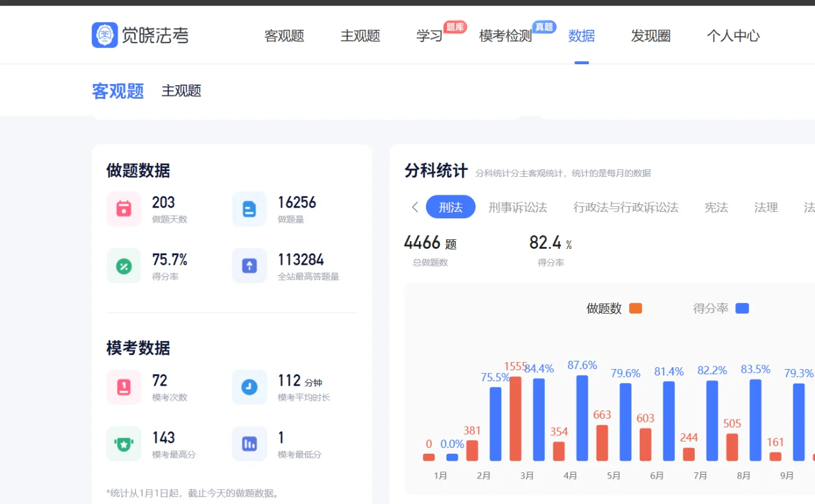The width and height of the screenshot is (815, 504).
Task: Click the 3月 orange bar labeled 1555
Action: 516,419
